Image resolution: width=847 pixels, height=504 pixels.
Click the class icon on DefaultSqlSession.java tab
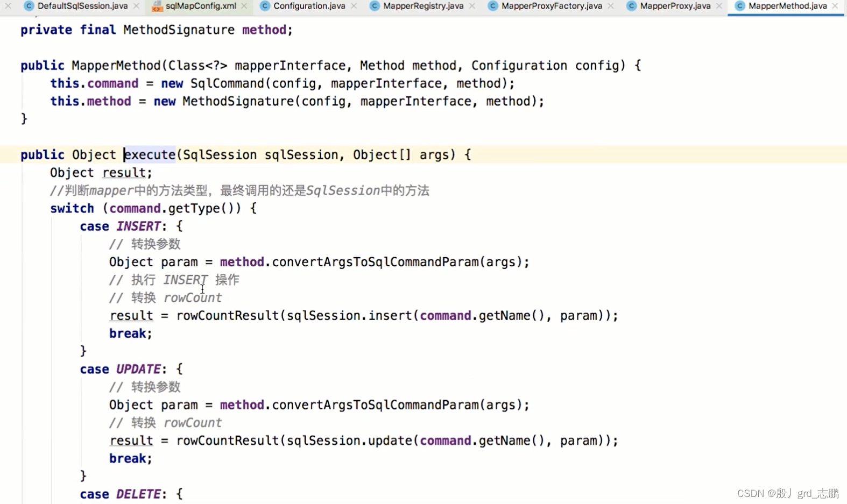click(29, 6)
